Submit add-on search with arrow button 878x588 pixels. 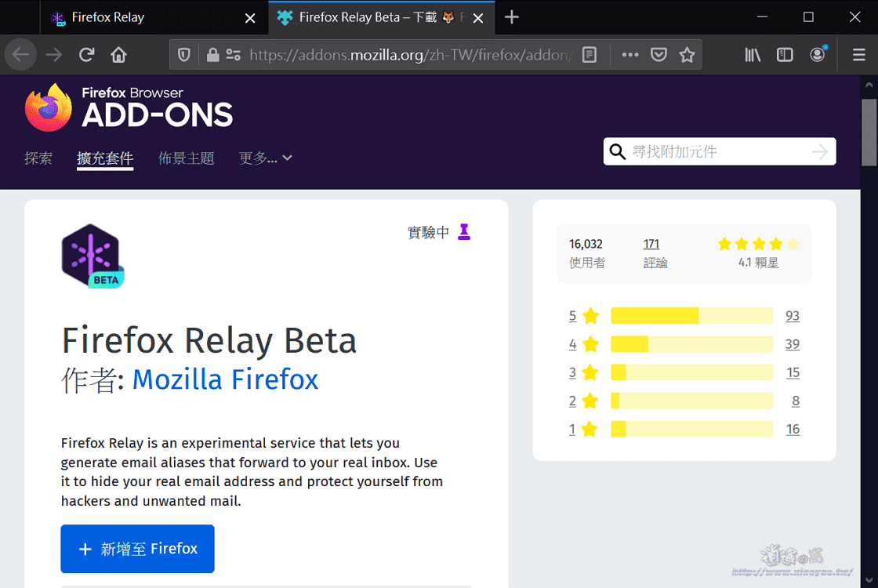(820, 152)
